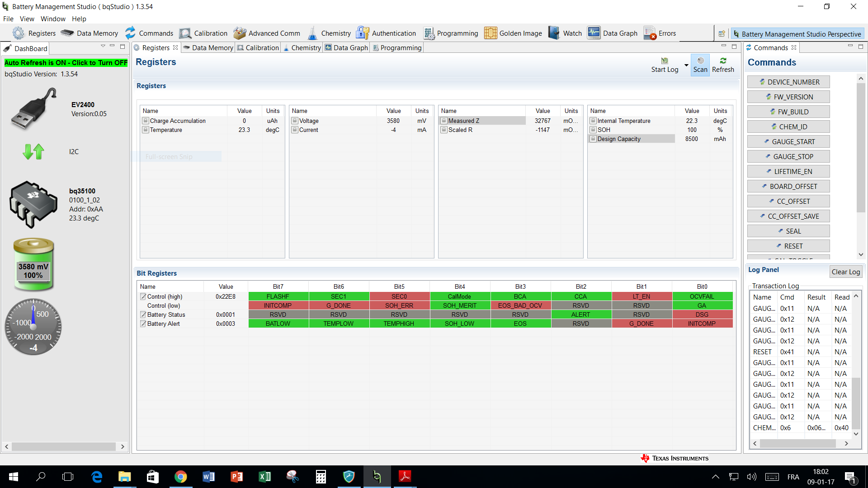The width and height of the screenshot is (868, 488).
Task: Open Data Graph from the toolbar
Action: (x=613, y=33)
